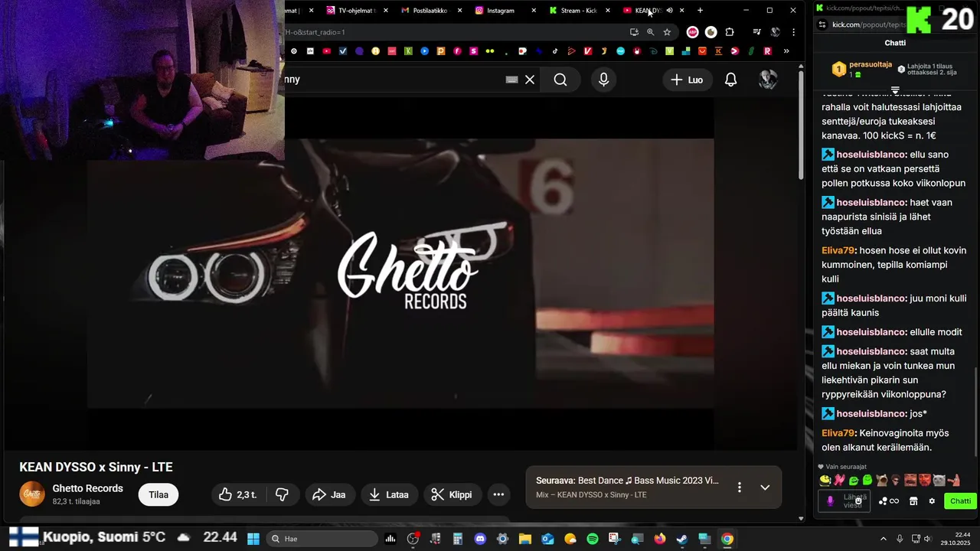
Task: Open Steam from the taskbar
Action: coord(682,539)
